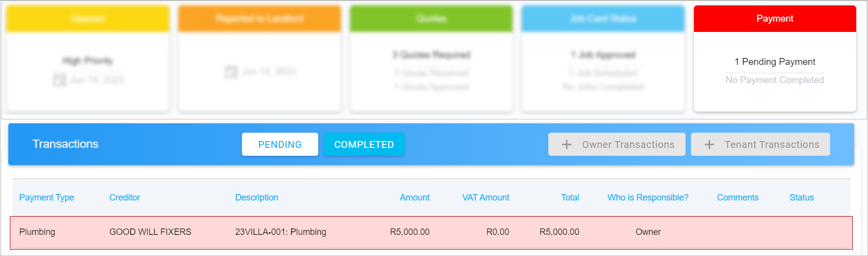Click No Payment Completed text
Viewport: 868px width, 256px height.
coord(775,80)
